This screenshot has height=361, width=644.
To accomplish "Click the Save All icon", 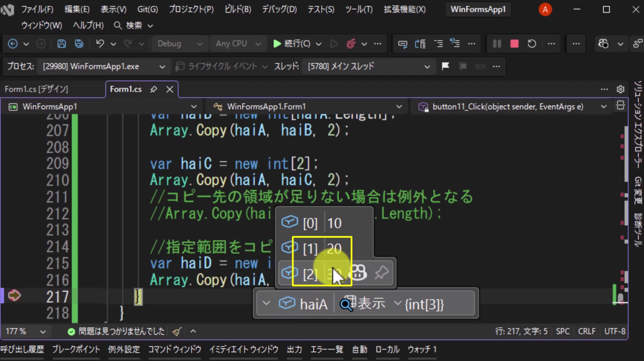I will tap(79, 44).
